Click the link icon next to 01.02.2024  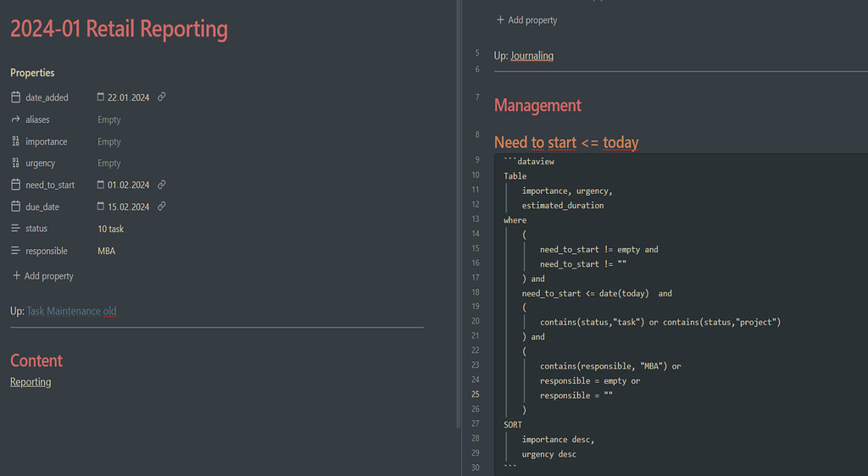[162, 185]
